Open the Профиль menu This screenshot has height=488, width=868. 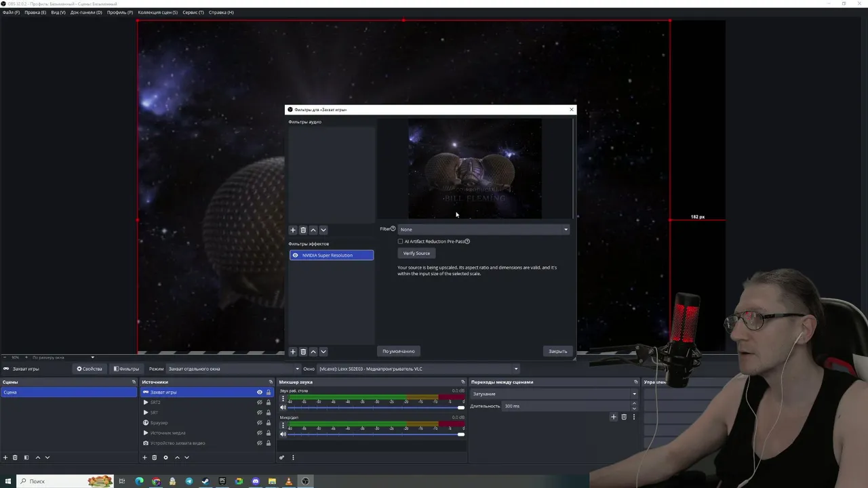120,12
